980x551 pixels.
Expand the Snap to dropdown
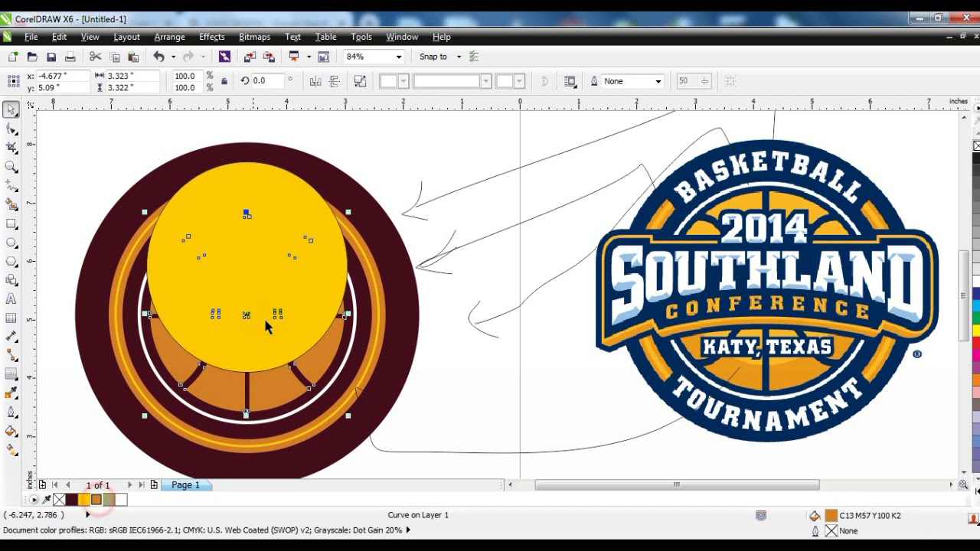(459, 57)
